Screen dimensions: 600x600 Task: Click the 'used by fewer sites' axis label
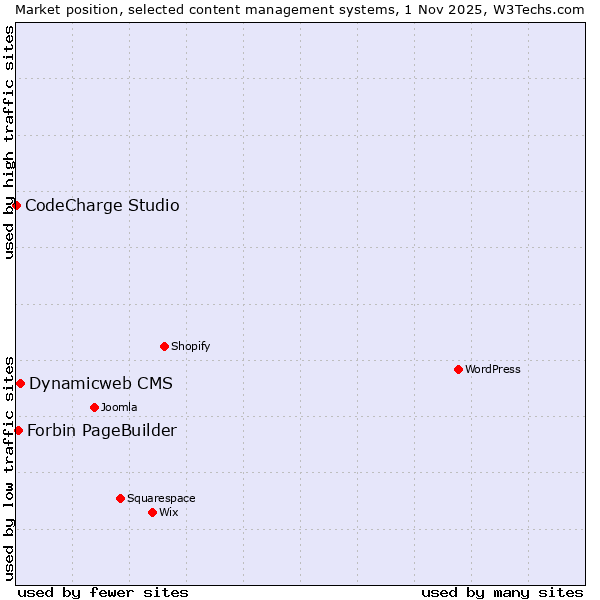point(103,592)
